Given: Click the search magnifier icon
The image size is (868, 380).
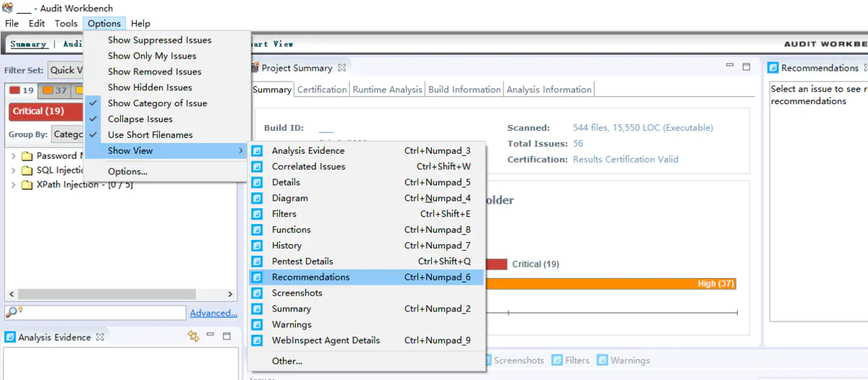Looking at the screenshot, I should pos(12,313).
